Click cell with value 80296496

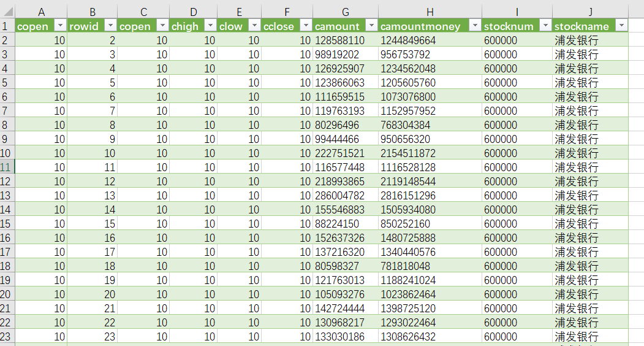point(346,125)
